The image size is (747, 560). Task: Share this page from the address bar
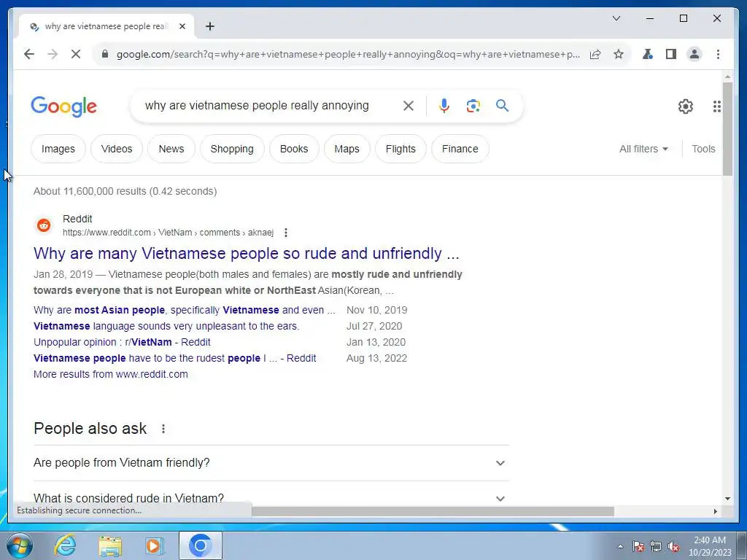click(595, 54)
